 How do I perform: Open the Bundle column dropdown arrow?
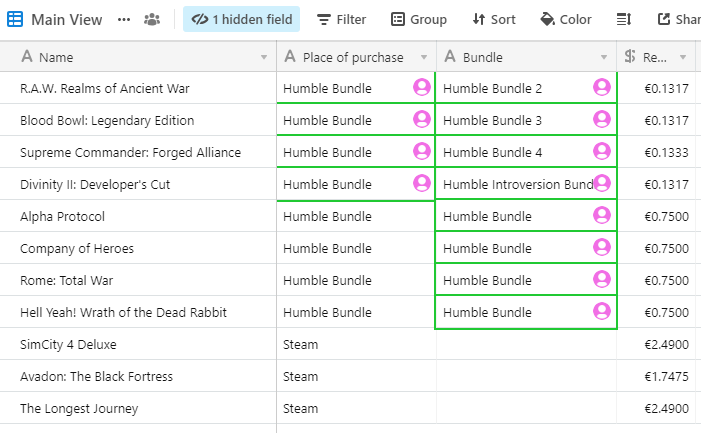[604, 57]
